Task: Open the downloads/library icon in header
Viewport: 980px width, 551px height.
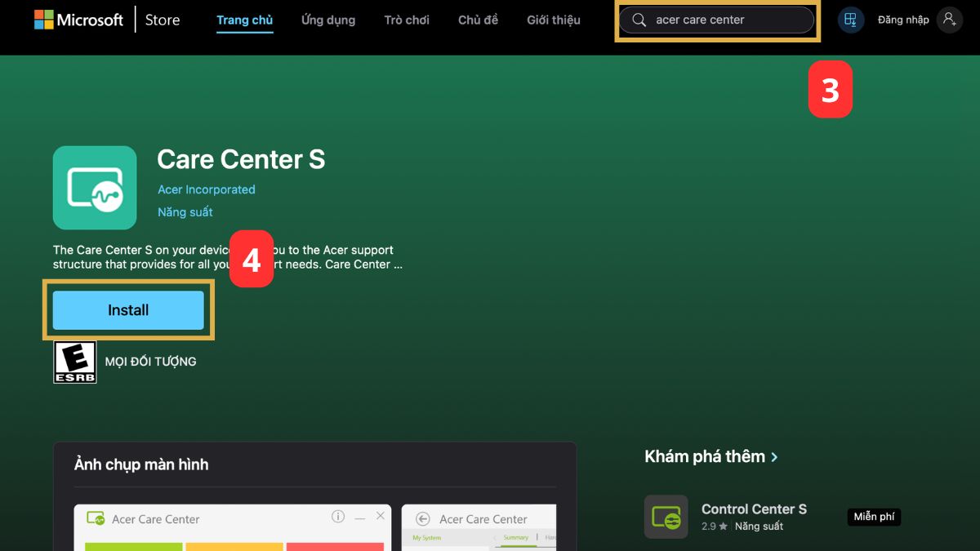Action: coord(851,20)
